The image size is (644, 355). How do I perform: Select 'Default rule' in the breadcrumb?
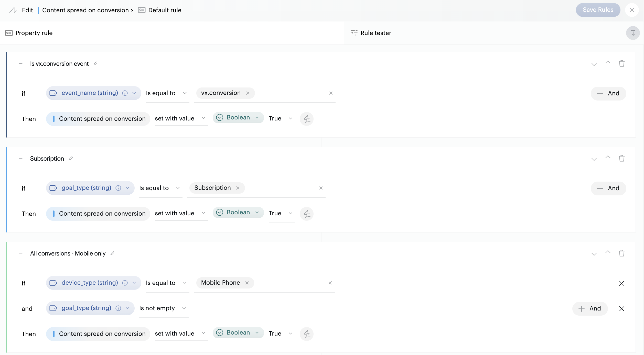pyautogui.click(x=165, y=10)
